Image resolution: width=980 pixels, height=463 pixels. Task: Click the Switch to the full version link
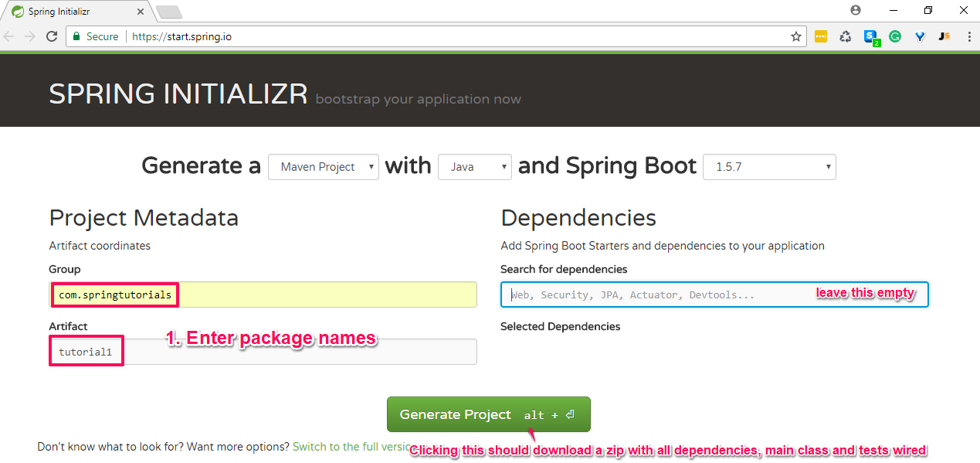click(348, 447)
